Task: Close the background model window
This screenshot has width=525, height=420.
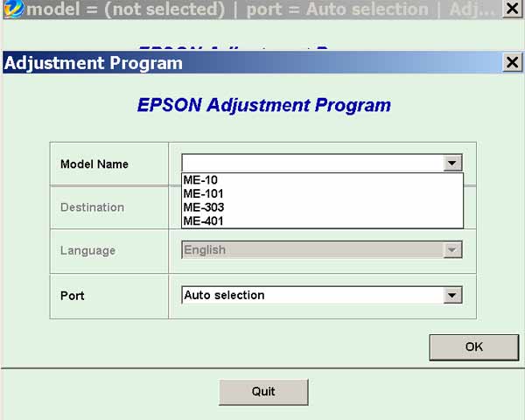Action: (x=512, y=9)
